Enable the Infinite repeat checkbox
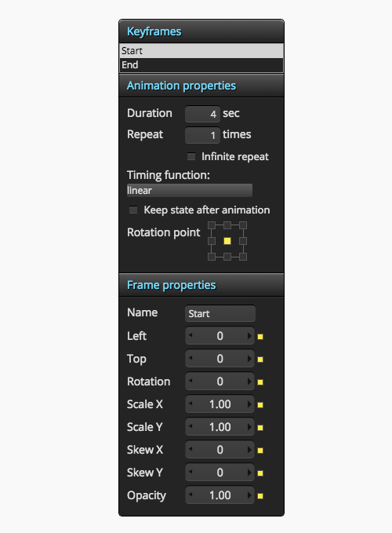 tap(191, 156)
